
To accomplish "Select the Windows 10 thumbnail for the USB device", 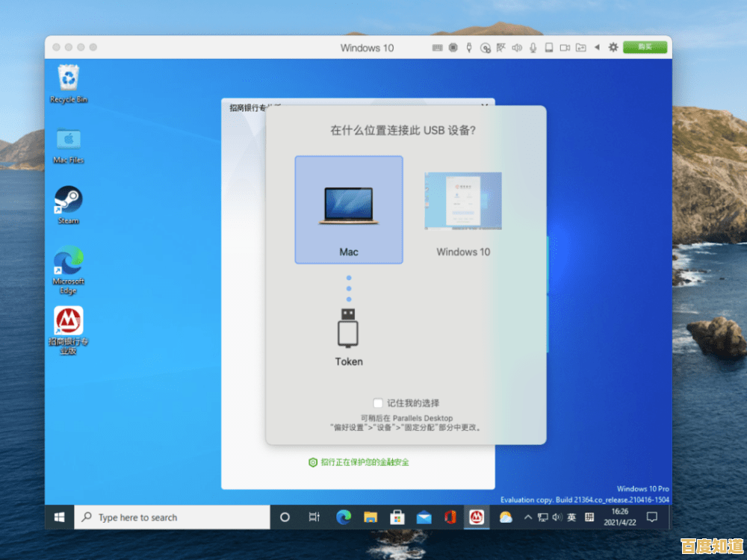I will [462, 202].
